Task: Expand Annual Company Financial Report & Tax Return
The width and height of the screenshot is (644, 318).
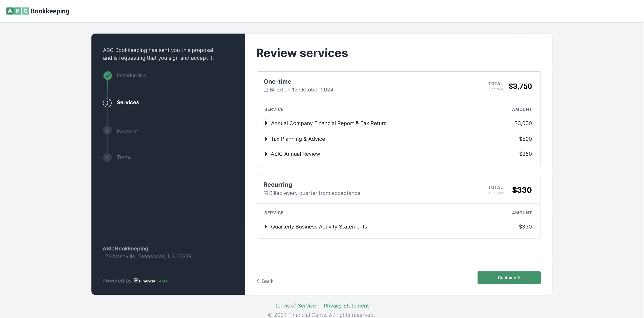Action: click(266, 123)
